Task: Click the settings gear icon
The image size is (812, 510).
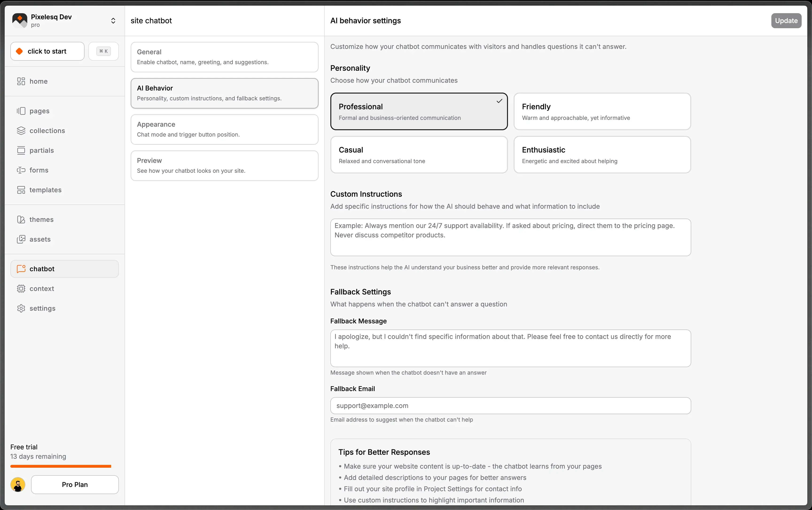Action: [x=21, y=308]
